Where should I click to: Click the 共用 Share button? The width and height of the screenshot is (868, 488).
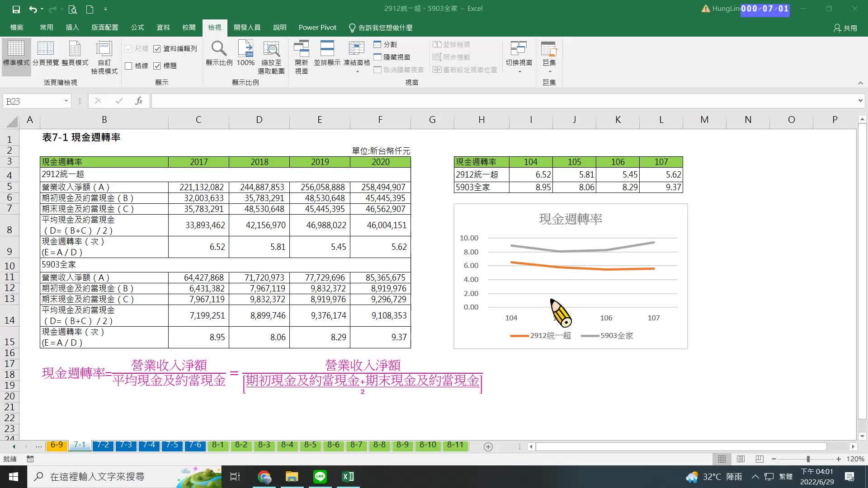[x=845, y=28]
